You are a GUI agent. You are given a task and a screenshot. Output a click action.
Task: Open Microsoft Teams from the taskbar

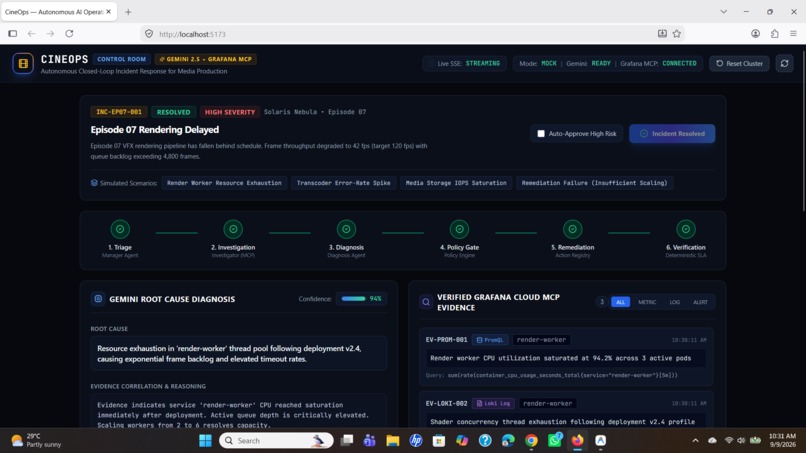370,441
